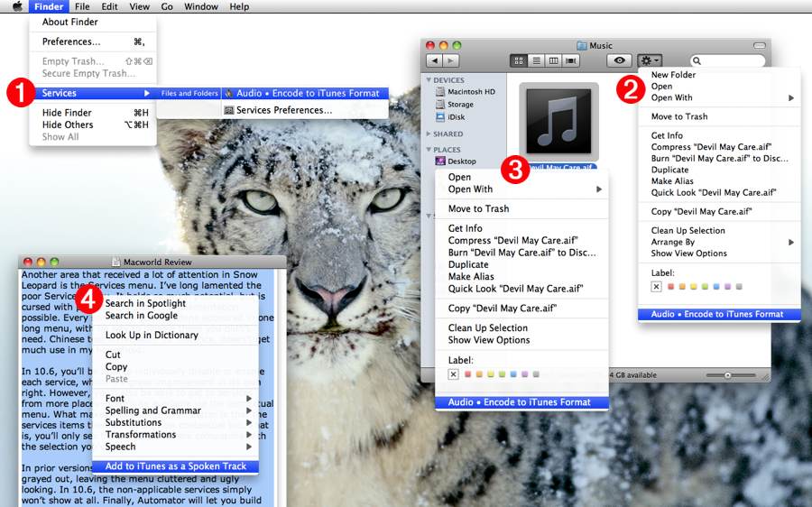Screen dimensions: 812x507
Task: Open the gear Action menu
Action: tap(650, 60)
